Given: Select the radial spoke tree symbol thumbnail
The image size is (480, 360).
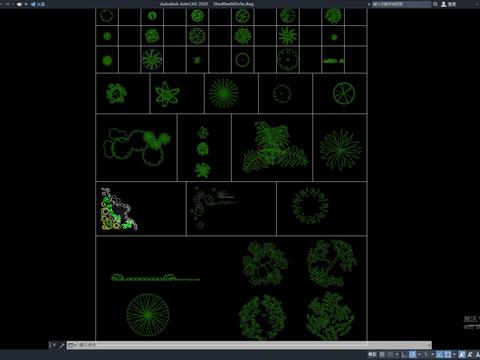Looking at the screenshot, I should [224, 93].
